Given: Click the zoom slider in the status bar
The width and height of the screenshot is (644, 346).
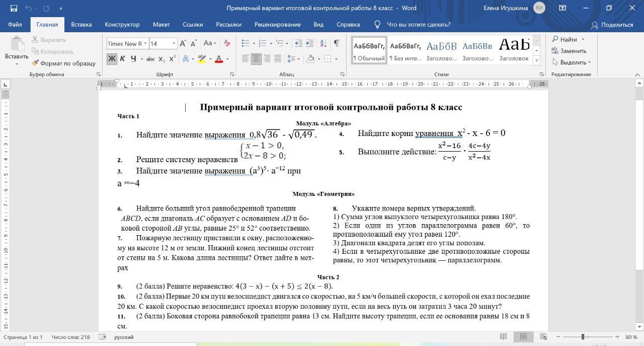Looking at the screenshot, I should tap(583, 337).
